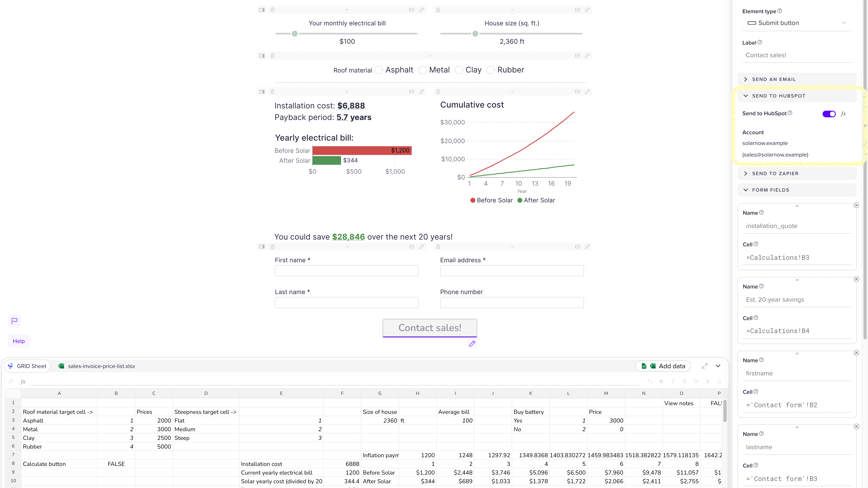Screen dimensions: 868x488
Task: Switch to the GRID Sheet tab
Action: coord(27,366)
